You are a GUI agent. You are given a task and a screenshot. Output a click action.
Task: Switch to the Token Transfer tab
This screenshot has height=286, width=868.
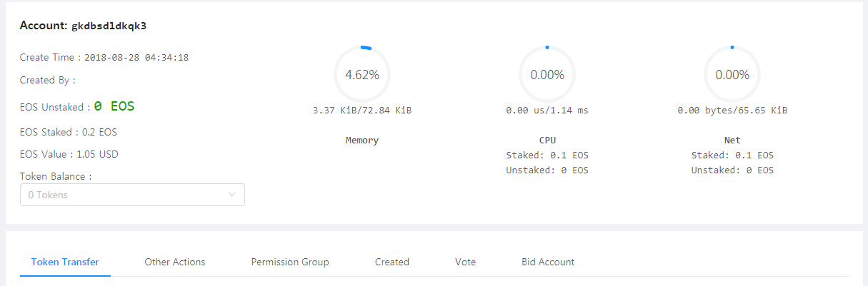[x=65, y=262]
